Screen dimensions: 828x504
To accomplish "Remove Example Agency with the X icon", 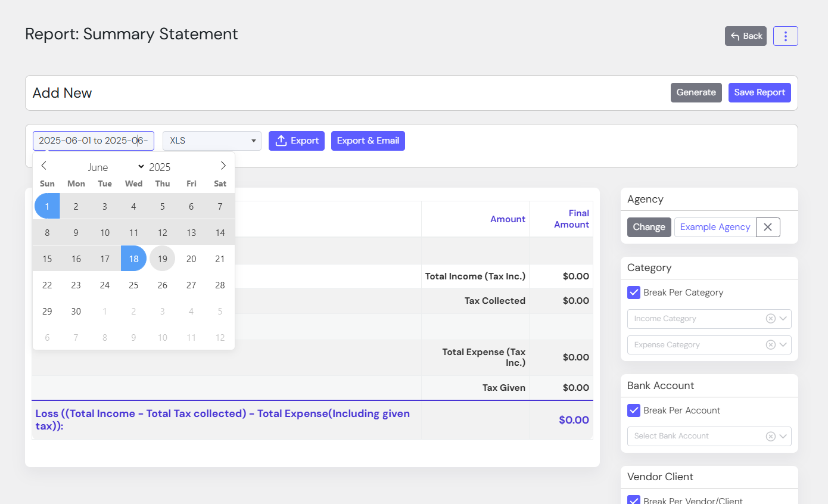I will [768, 227].
